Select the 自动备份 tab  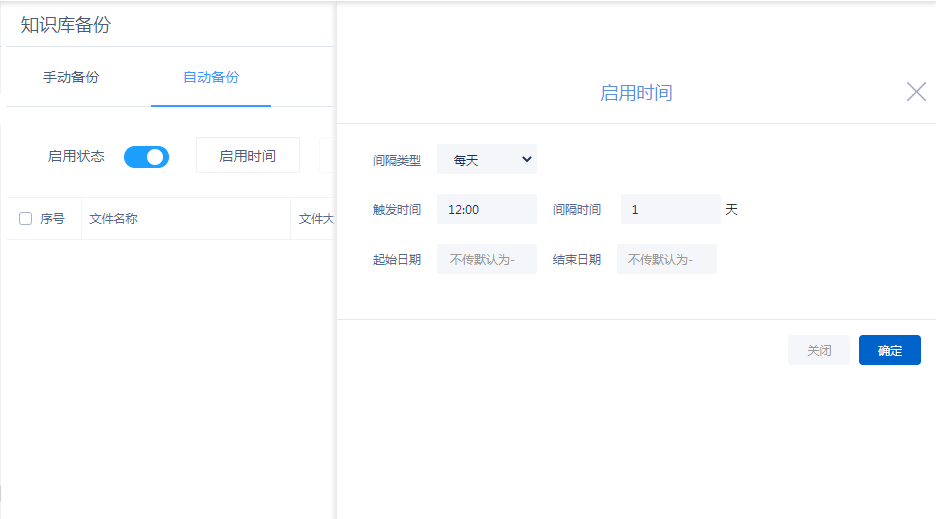(211, 77)
